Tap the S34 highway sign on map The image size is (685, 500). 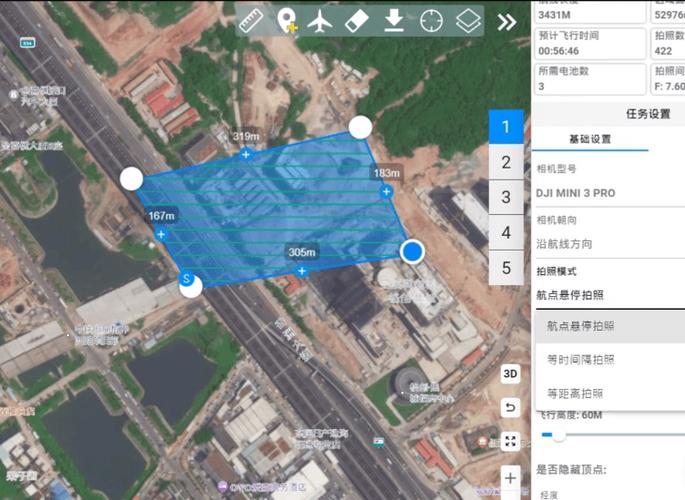coord(28,43)
